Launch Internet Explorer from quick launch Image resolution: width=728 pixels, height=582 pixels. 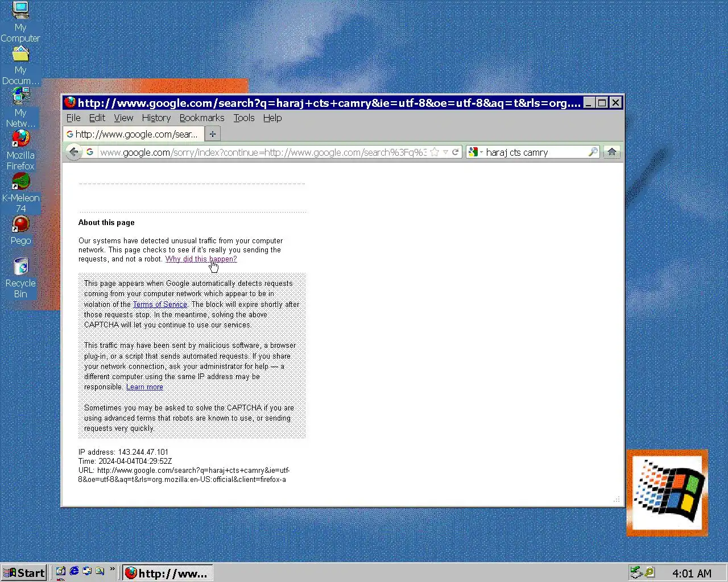point(74,571)
